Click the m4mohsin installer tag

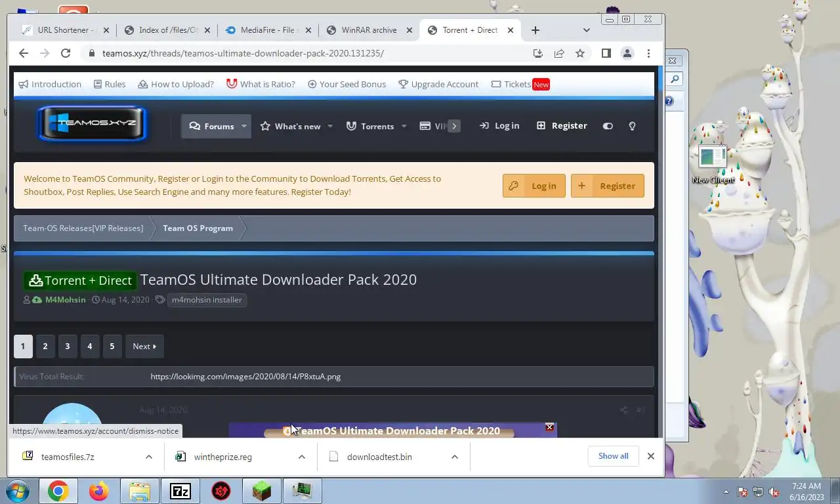207,300
